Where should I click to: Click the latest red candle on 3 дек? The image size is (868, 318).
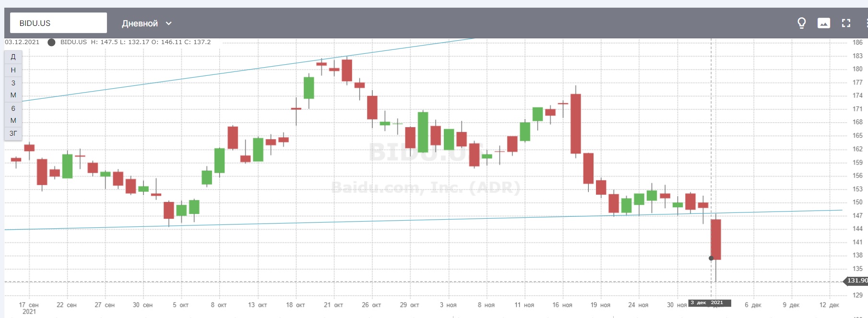click(x=715, y=239)
